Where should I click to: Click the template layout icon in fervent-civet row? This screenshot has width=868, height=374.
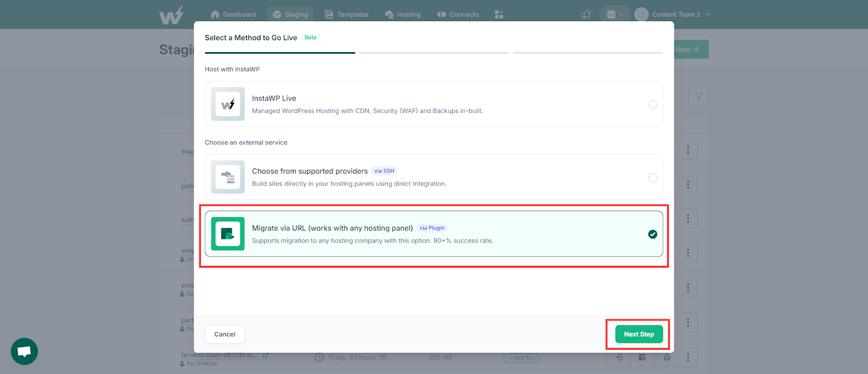pyautogui.click(x=642, y=357)
